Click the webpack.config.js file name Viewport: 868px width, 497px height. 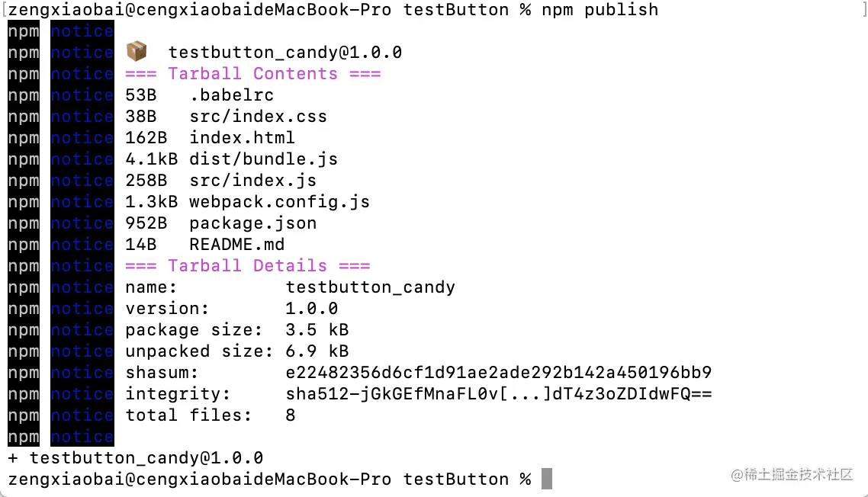coord(280,202)
